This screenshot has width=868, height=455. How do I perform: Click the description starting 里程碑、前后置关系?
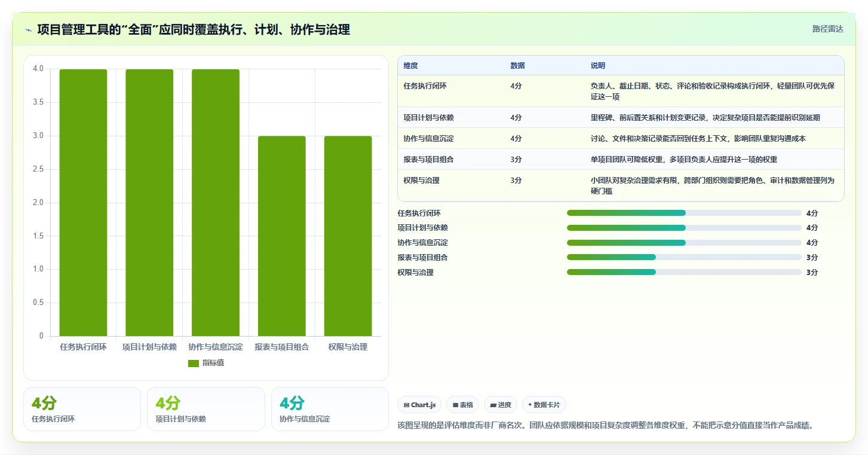click(706, 118)
